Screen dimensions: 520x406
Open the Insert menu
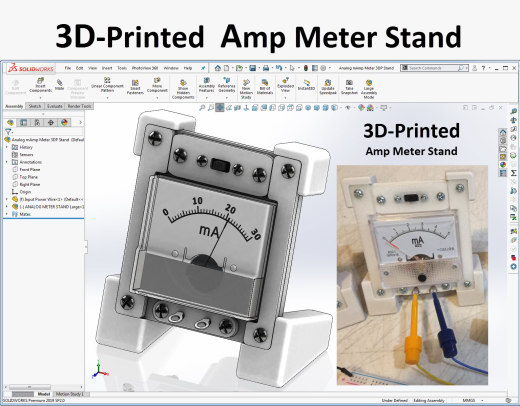107,68
